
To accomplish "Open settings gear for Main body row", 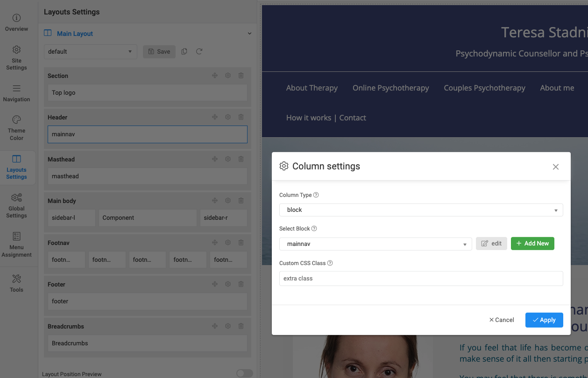I will (x=228, y=201).
